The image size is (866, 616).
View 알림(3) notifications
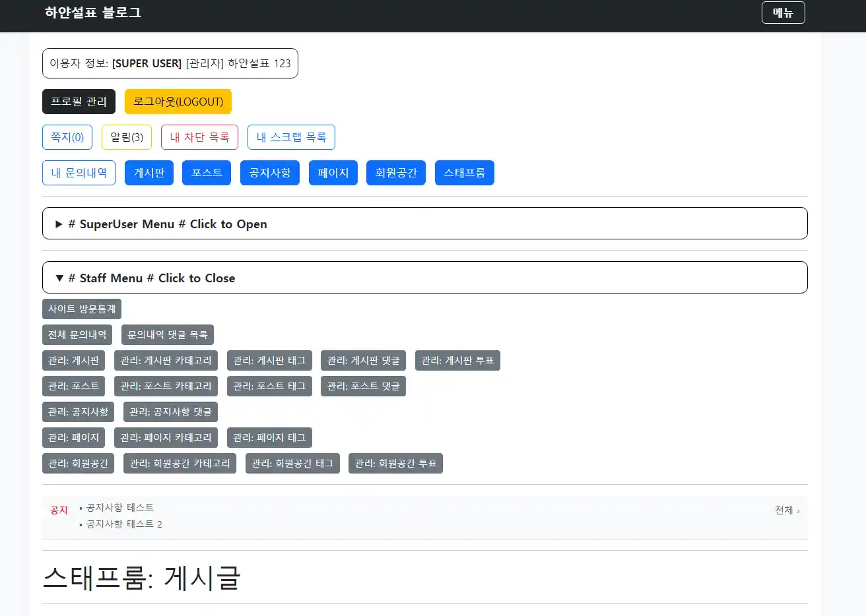coord(127,137)
